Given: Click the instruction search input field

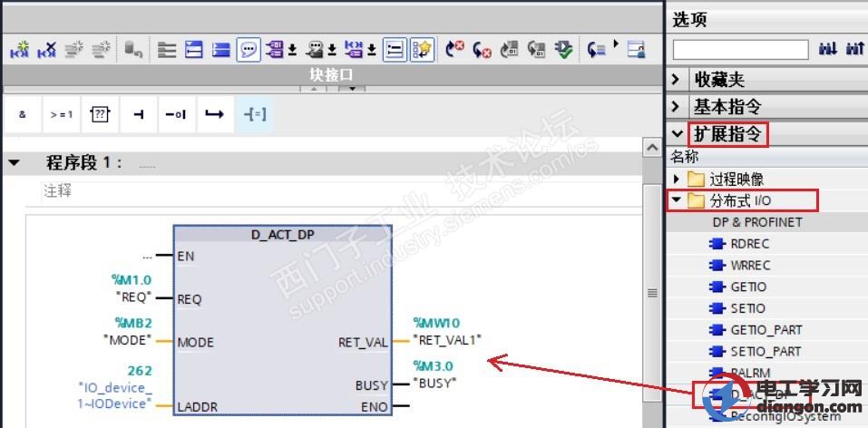Looking at the screenshot, I should [740, 49].
